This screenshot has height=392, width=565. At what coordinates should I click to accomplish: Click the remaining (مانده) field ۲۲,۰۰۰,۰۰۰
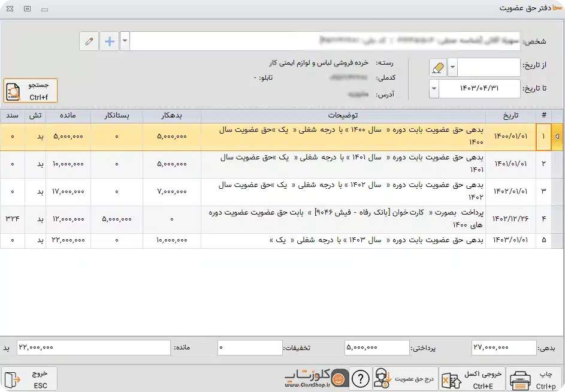[93, 348]
